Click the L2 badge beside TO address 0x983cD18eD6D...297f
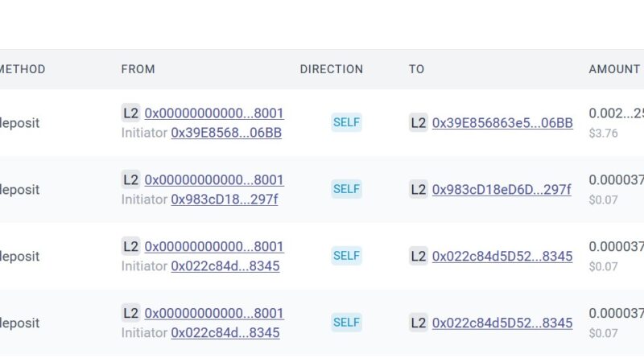The image size is (644, 358). coord(418,190)
